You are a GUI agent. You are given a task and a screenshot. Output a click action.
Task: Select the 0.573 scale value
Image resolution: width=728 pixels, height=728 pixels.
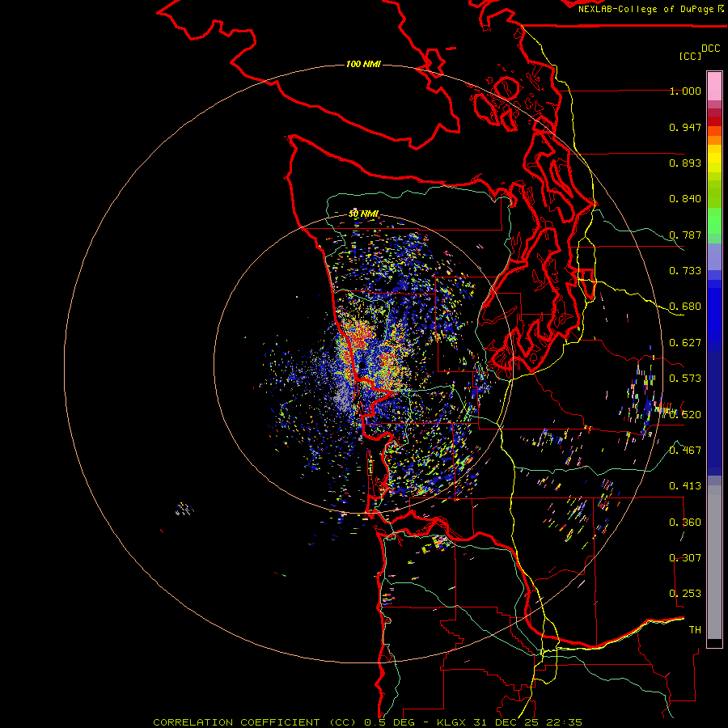point(685,379)
